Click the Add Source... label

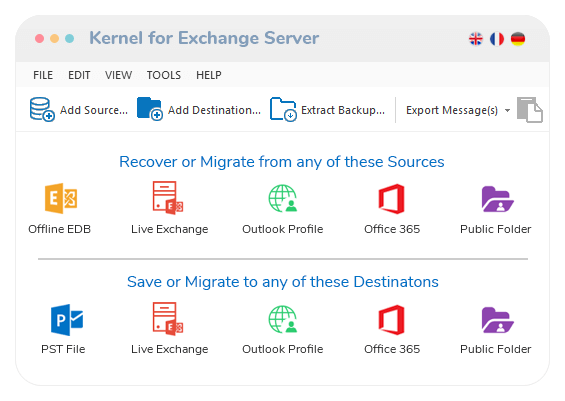(x=94, y=110)
